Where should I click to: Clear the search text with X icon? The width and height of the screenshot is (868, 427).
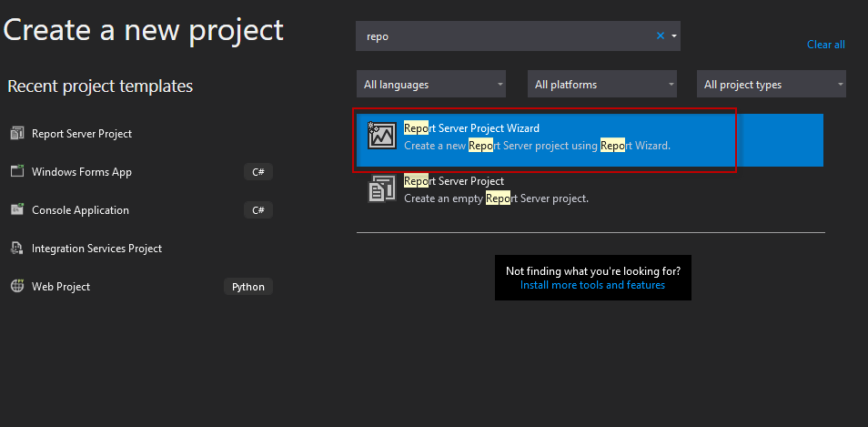(x=661, y=36)
